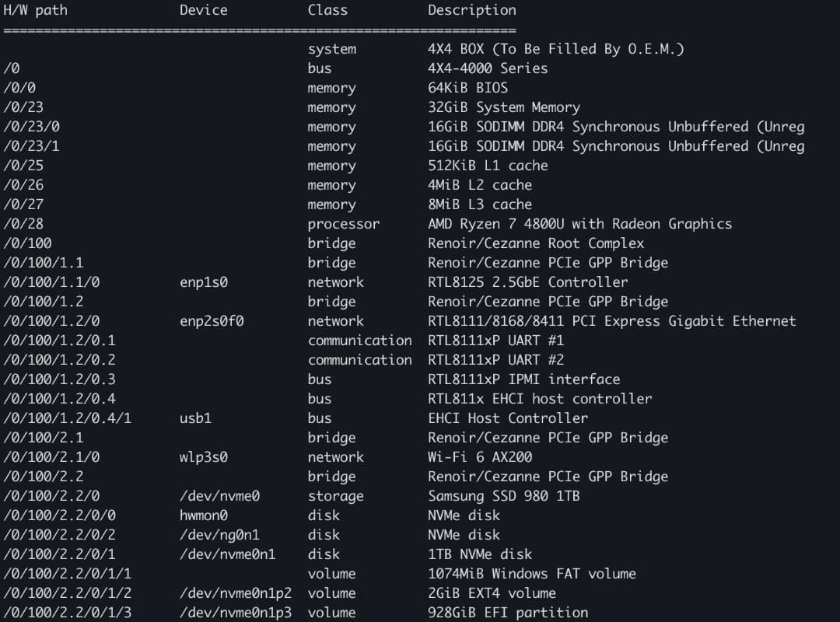Click the "Samsung SSD 980 1TB" description
840x622 pixels.
(503, 496)
